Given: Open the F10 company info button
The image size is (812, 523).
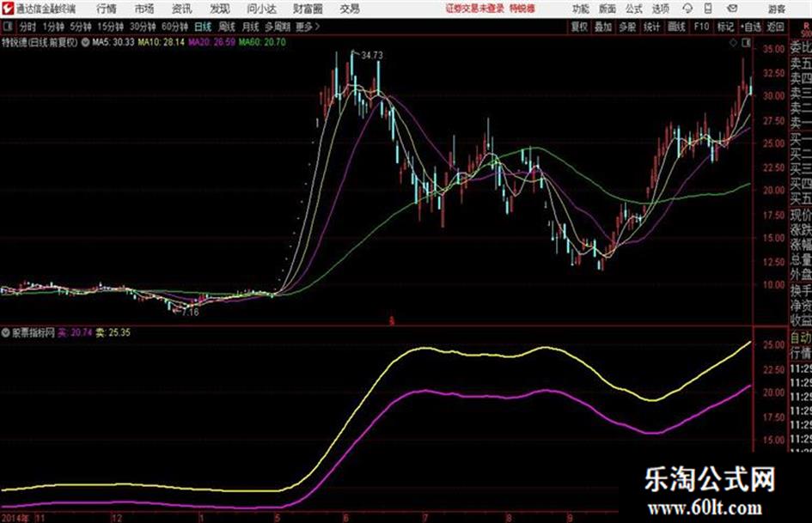Looking at the screenshot, I should coord(701,27).
